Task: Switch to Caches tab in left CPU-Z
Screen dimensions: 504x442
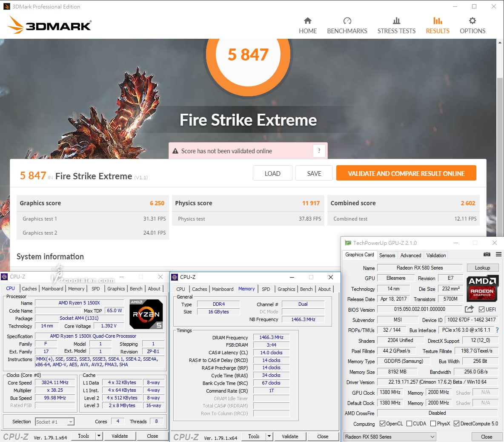Action: (x=29, y=289)
